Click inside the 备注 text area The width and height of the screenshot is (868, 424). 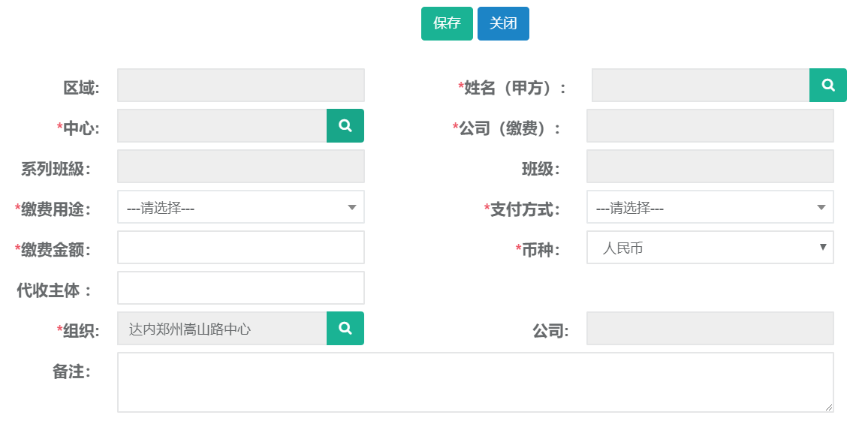[475, 382]
